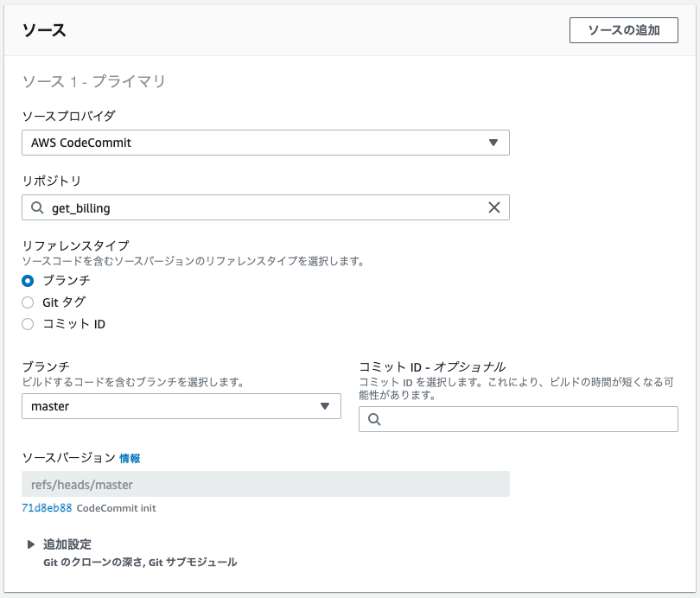Click the dropdown arrow beside AWS CodeCommit
This screenshot has height=598, width=700.
pos(493,143)
